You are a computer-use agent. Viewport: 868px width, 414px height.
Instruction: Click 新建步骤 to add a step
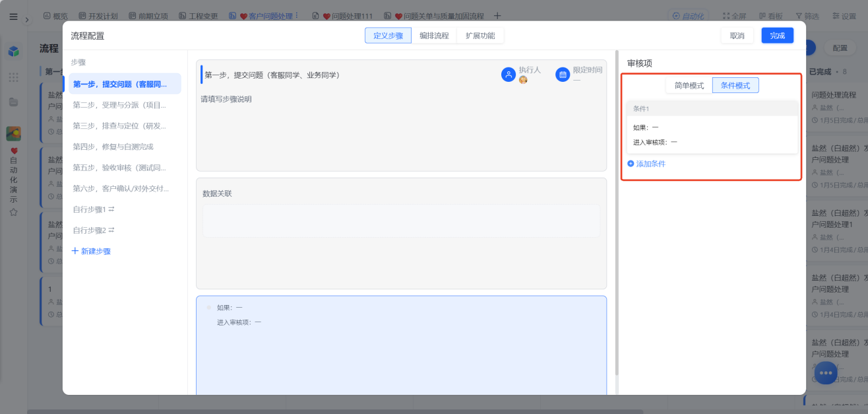(x=91, y=252)
